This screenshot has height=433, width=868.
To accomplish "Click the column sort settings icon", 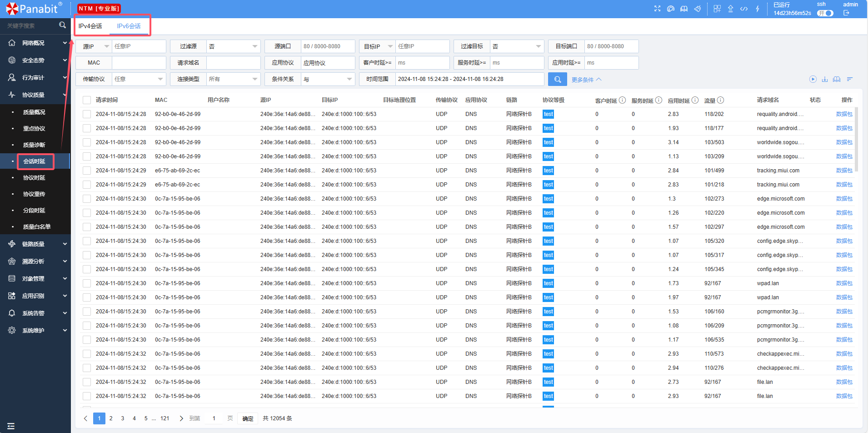I will (x=849, y=79).
